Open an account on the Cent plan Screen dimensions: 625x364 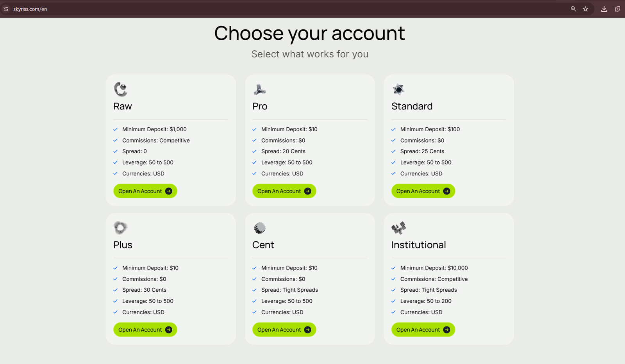click(x=284, y=329)
